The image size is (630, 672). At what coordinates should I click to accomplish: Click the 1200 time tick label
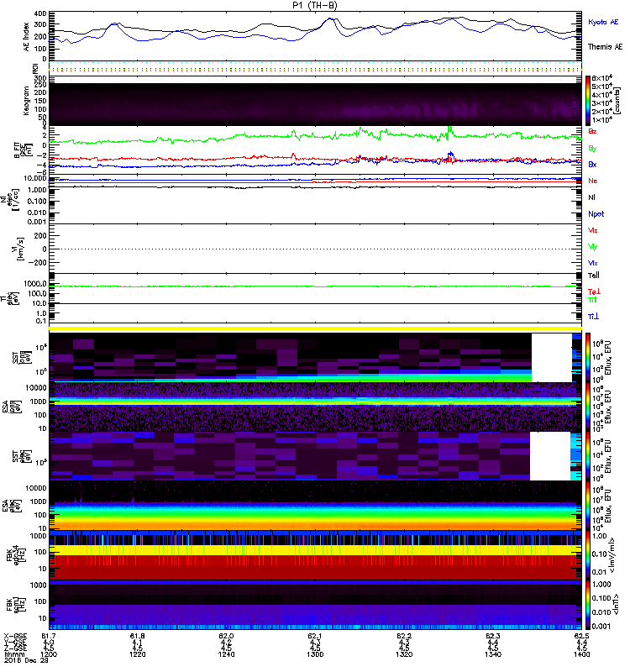(49, 654)
